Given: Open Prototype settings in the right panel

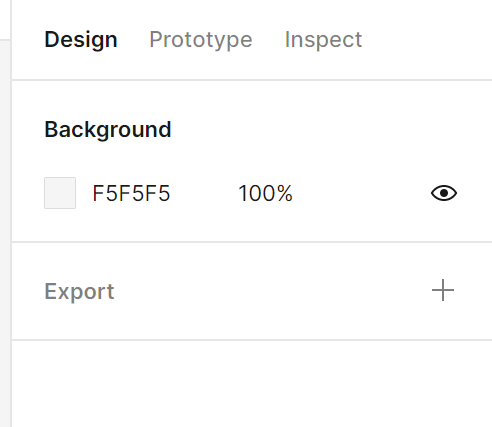Looking at the screenshot, I should point(201,40).
